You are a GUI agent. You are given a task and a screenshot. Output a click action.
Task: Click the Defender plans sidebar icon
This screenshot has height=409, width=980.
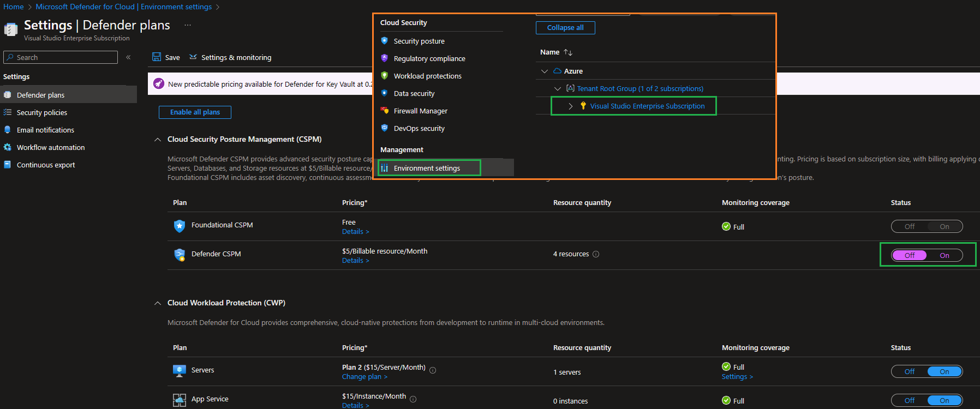coord(8,95)
